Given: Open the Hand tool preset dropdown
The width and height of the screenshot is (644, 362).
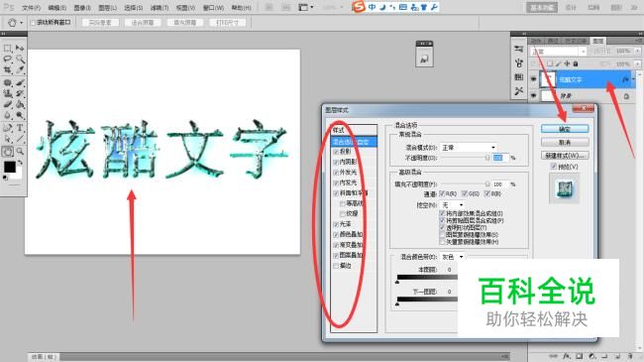Looking at the screenshot, I should (22, 23).
